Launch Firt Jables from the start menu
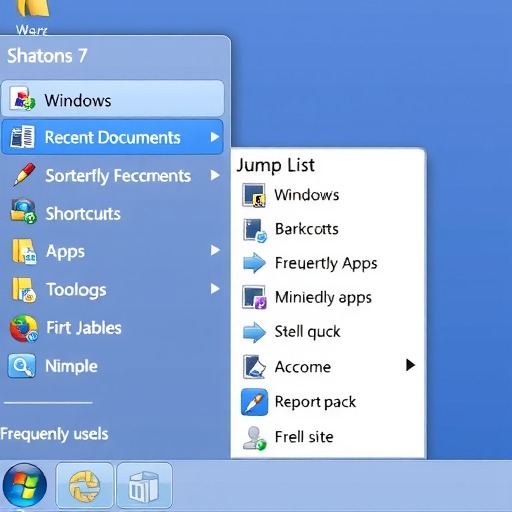 tap(112, 328)
